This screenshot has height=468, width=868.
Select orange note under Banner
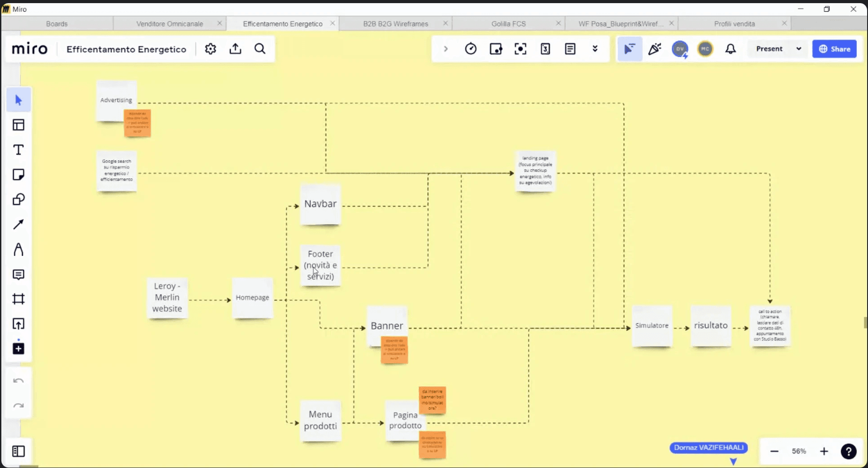click(x=394, y=350)
